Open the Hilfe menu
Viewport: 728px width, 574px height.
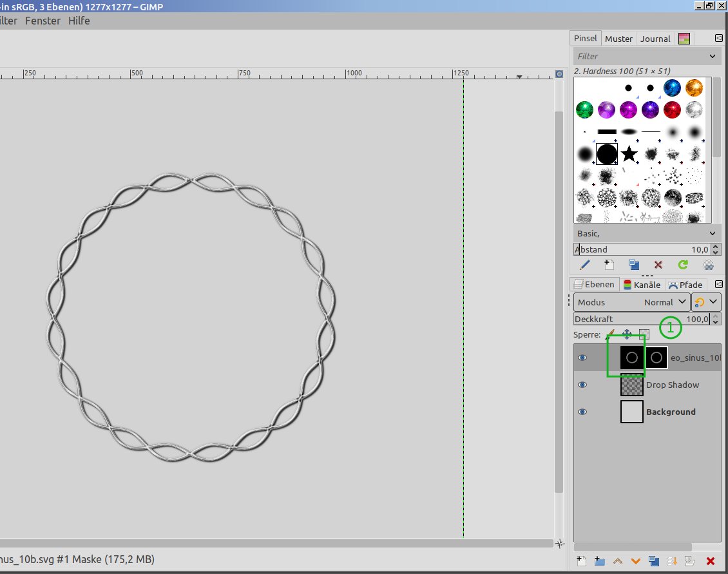click(79, 21)
